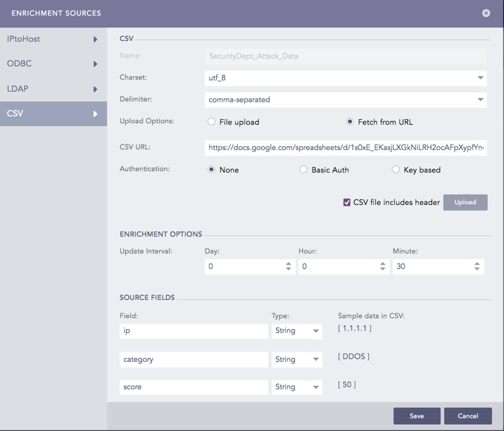Increase the Day value with up arrow
Viewport: 504px width, 431px height.
click(x=289, y=263)
